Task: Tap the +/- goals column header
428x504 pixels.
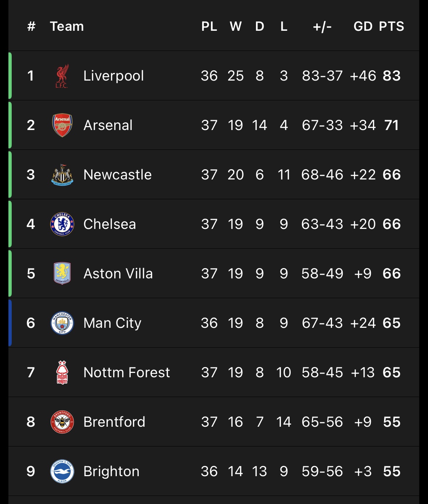Action: point(322,26)
